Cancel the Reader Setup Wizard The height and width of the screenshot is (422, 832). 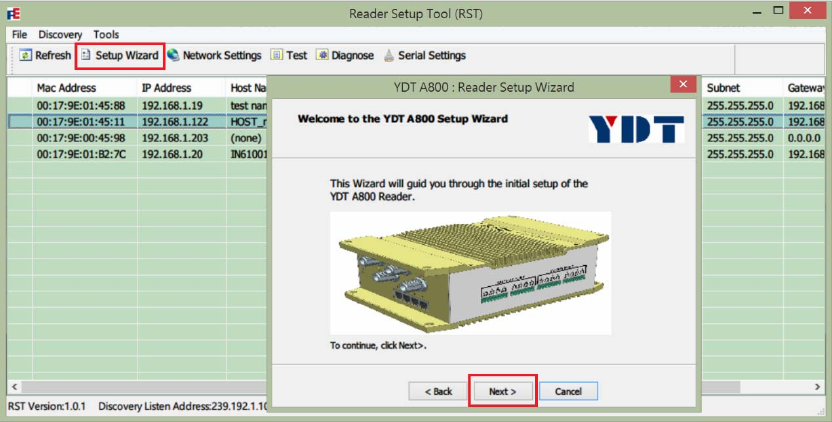[x=568, y=391]
